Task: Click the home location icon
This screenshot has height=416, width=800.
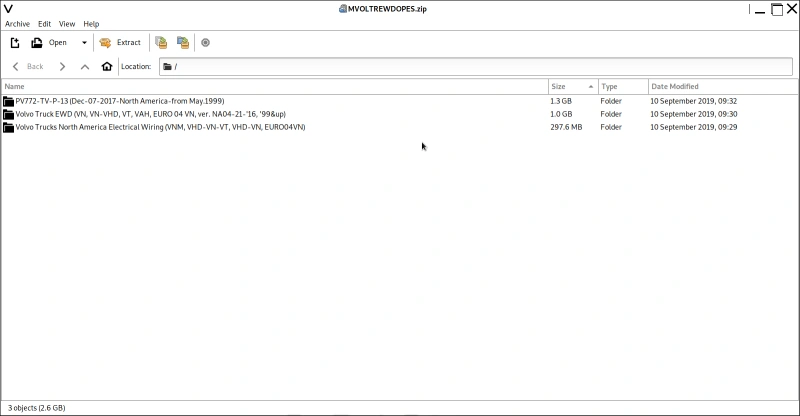Action: [x=107, y=66]
